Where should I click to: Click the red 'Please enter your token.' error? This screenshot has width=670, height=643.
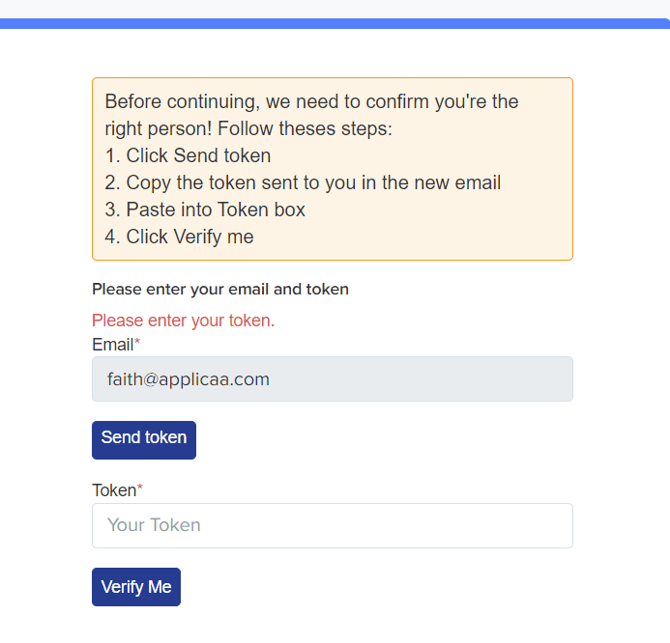(183, 320)
